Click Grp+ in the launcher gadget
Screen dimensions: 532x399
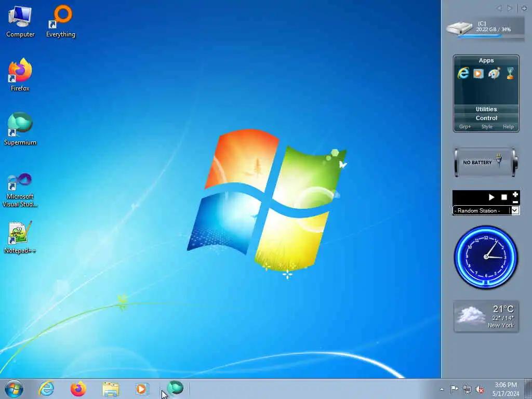[465, 127]
